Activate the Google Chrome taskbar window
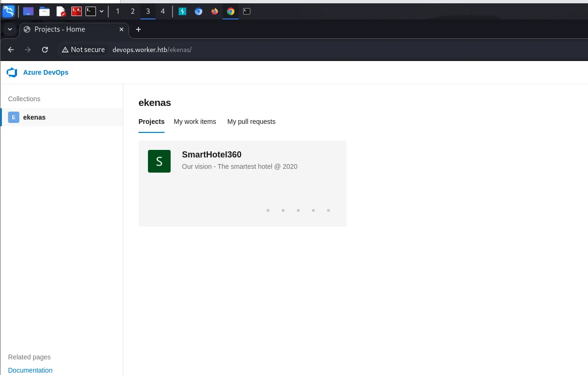Screen dimensions: 588x375 click(231, 11)
